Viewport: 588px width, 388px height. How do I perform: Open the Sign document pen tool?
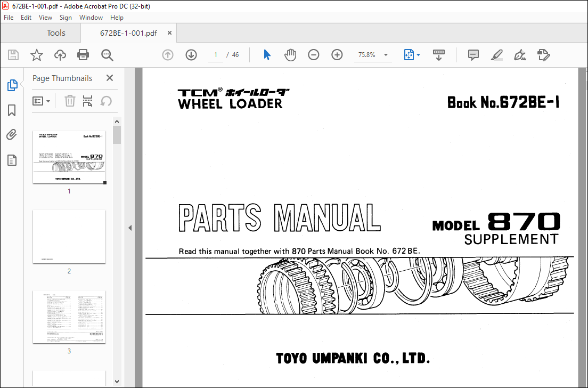pos(520,55)
